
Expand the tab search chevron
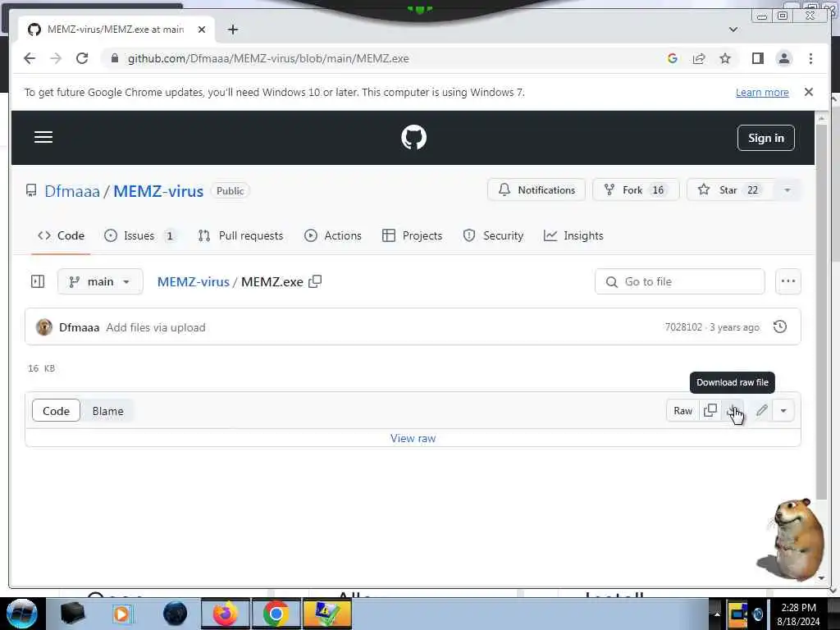733,30
